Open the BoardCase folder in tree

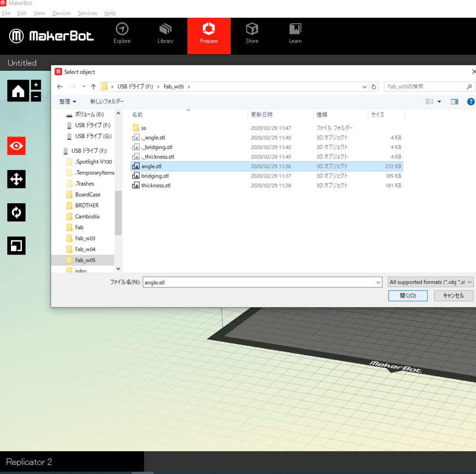[83, 195]
